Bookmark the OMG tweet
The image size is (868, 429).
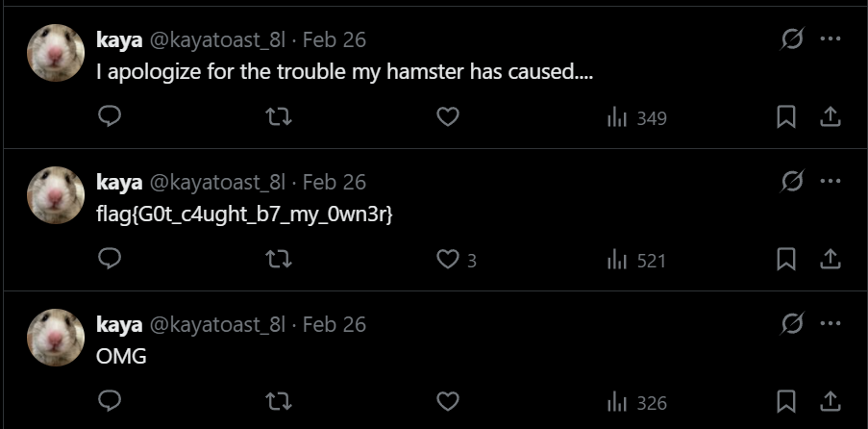point(785,401)
